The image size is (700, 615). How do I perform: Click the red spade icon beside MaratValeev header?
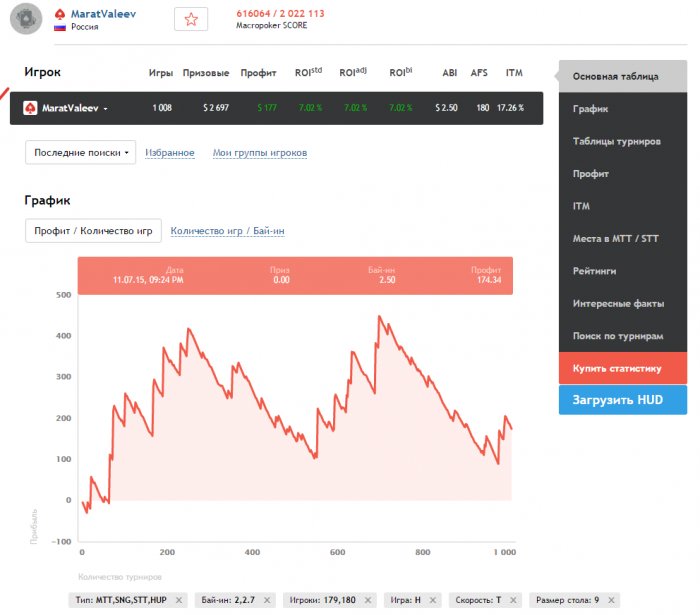(60, 14)
